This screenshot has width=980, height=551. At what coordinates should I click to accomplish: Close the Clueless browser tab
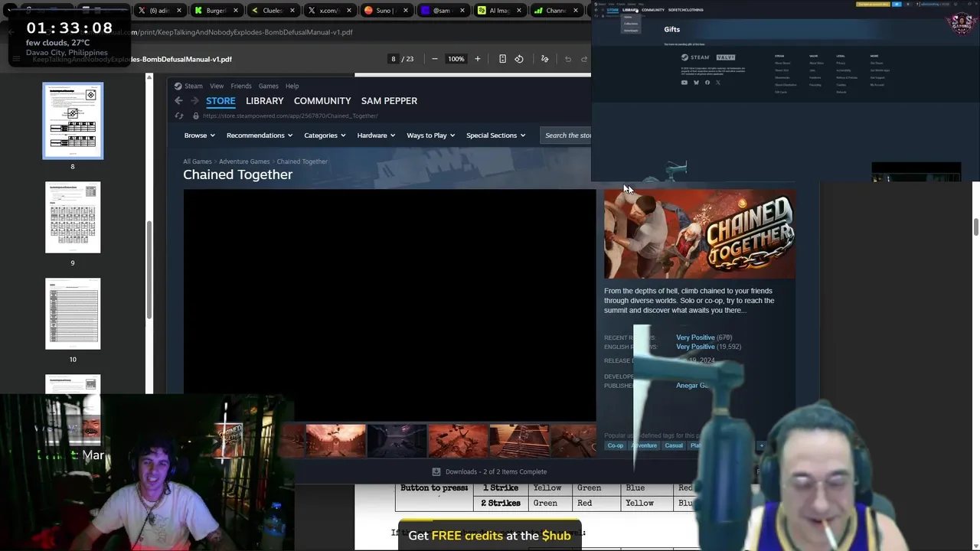pyautogui.click(x=292, y=11)
